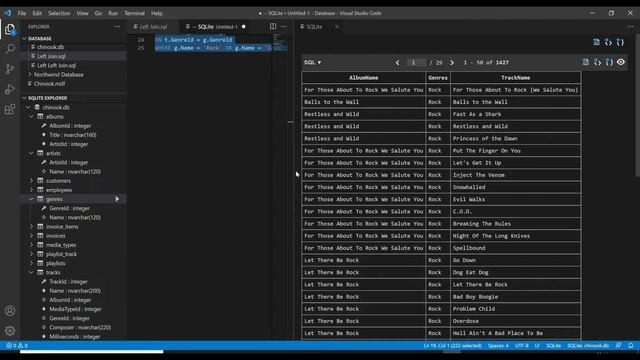
Task: Open the Explorer view in activity bar
Action: click(10, 29)
